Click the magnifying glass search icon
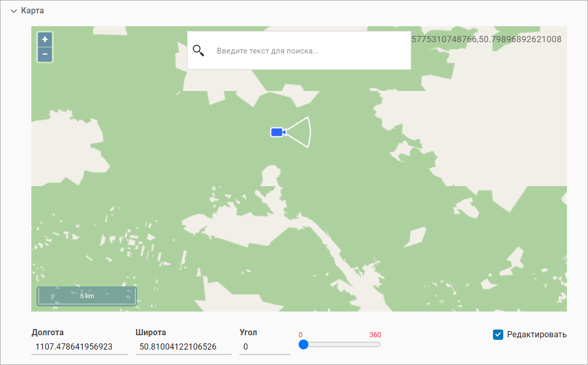 tap(199, 50)
